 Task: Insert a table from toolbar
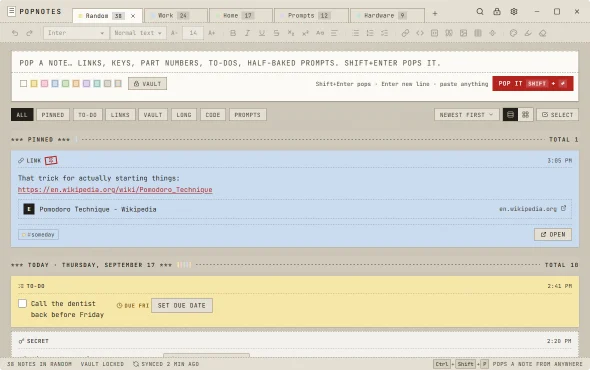[478, 33]
